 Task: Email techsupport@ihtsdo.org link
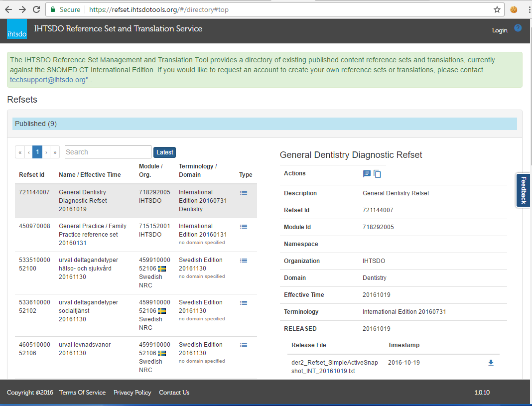tap(49, 80)
